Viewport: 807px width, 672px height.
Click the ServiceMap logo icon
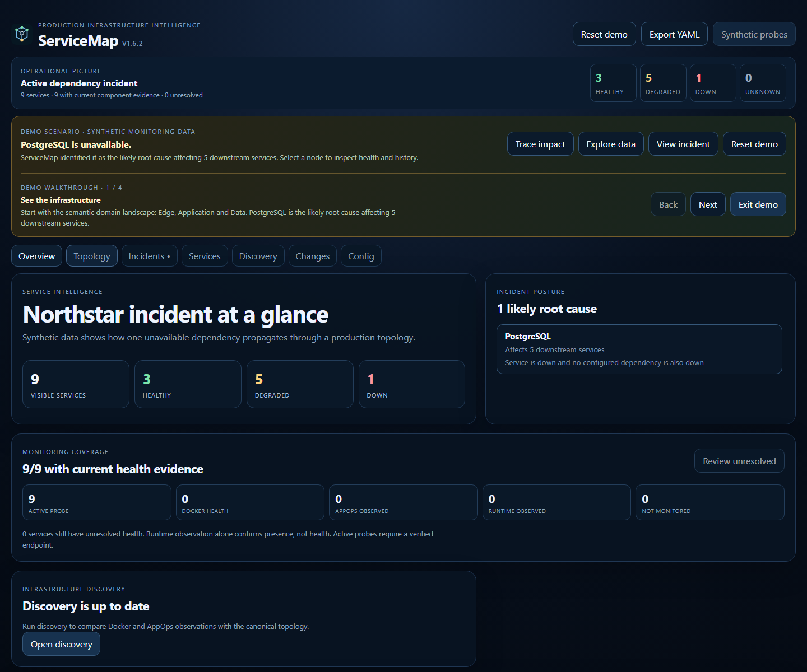pyautogui.click(x=22, y=34)
